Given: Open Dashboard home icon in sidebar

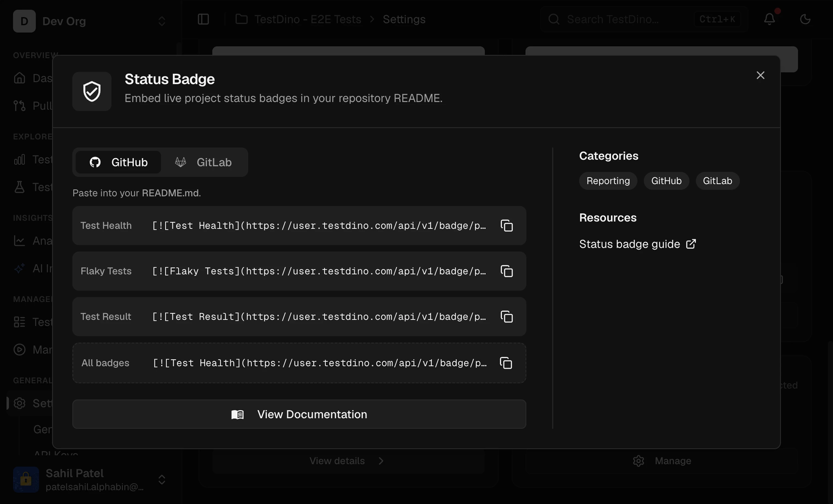Looking at the screenshot, I should click(x=20, y=78).
